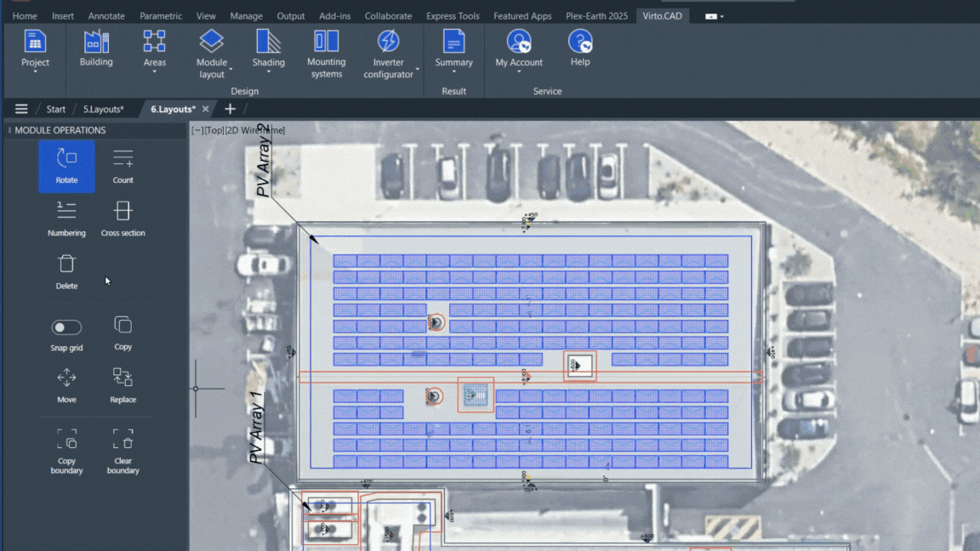Choose the Copy module operation

click(123, 333)
